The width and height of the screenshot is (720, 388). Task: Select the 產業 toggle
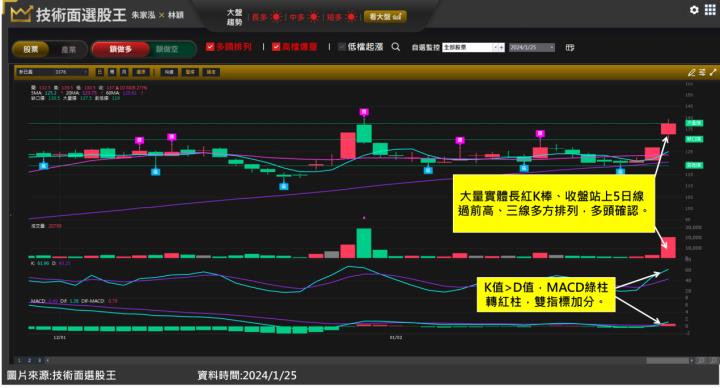coord(68,49)
